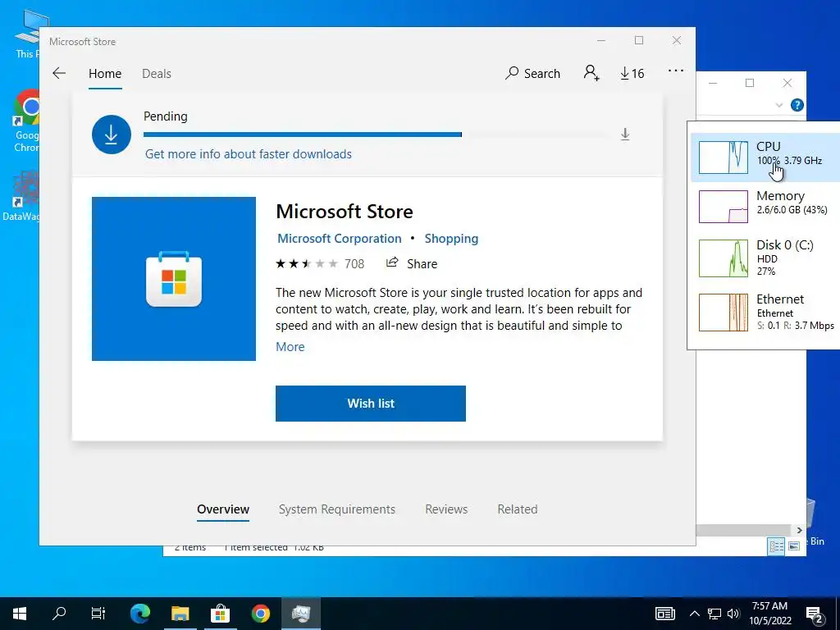840x630 pixels.
Task: Click the Task Manager taskbar icon
Action: (301, 614)
